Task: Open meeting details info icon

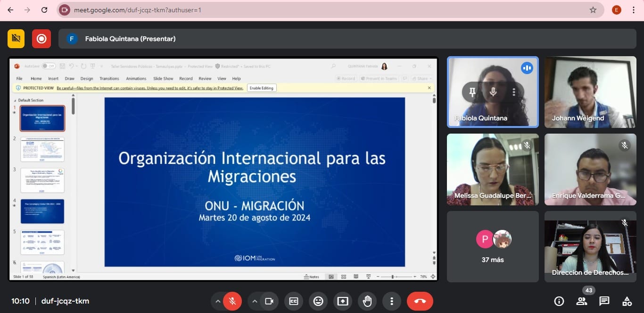Action: [x=559, y=301]
